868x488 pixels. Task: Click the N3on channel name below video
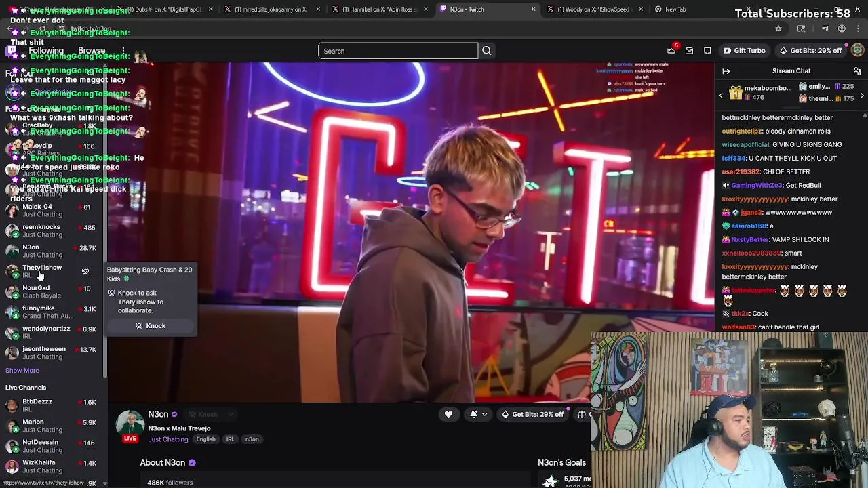tap(158, 414)
